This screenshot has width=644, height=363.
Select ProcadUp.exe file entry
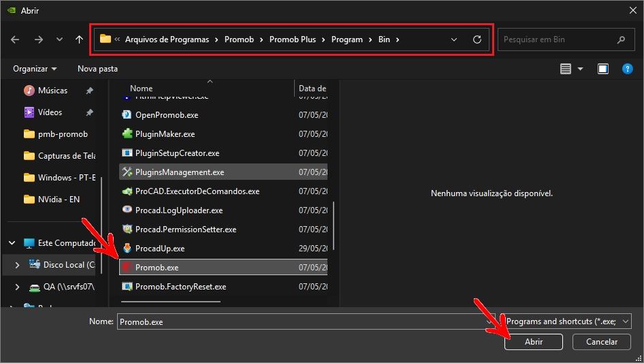tap(223, 249)
